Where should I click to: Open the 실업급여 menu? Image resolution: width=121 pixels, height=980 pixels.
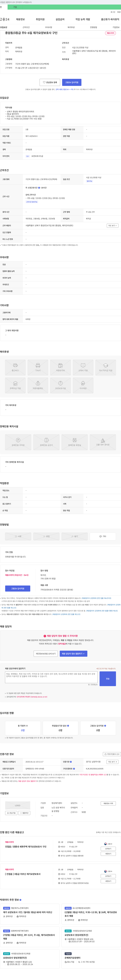coord(60,19)
